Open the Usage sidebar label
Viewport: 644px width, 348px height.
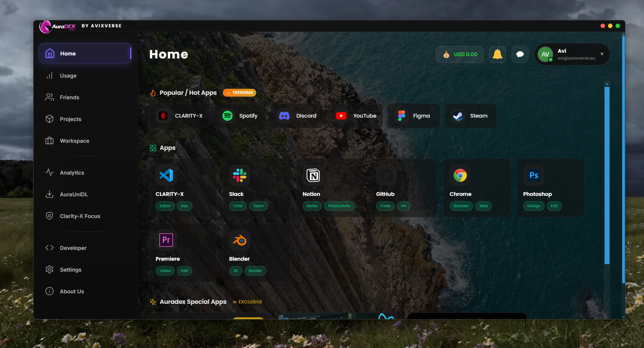point(68,76)
